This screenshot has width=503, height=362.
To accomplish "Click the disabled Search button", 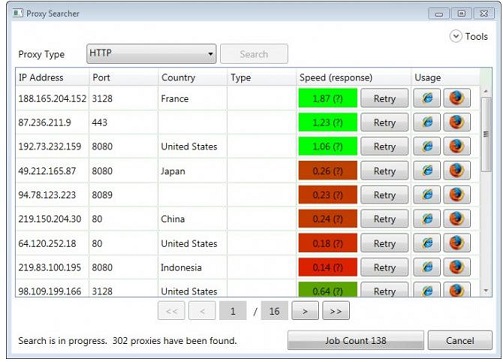I will click(x=254, y=54).
